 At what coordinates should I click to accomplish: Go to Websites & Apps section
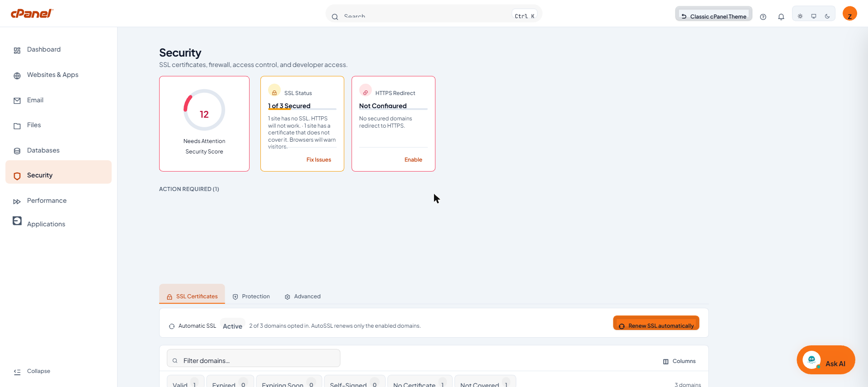[x=58, y=75]
